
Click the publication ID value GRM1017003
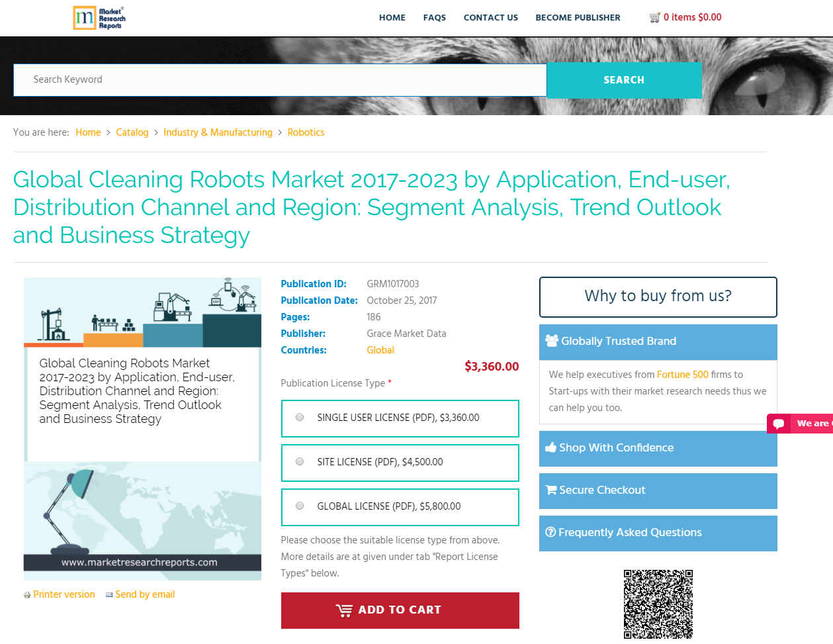coord(393,284)
